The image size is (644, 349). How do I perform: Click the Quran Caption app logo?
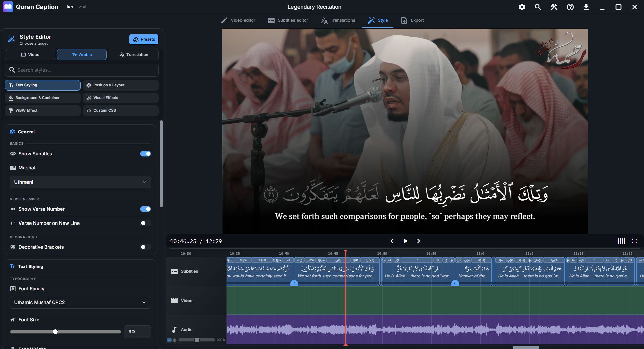[x=8, y=7]
